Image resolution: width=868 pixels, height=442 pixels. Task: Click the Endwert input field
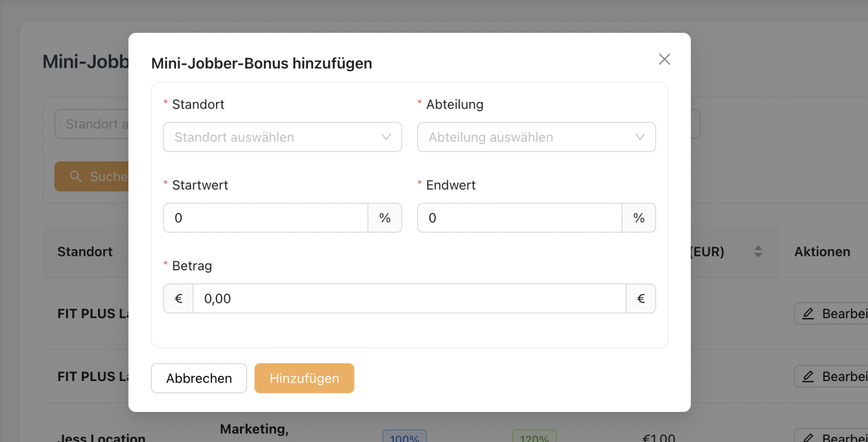pyautogui.click(x=520, y=218)
